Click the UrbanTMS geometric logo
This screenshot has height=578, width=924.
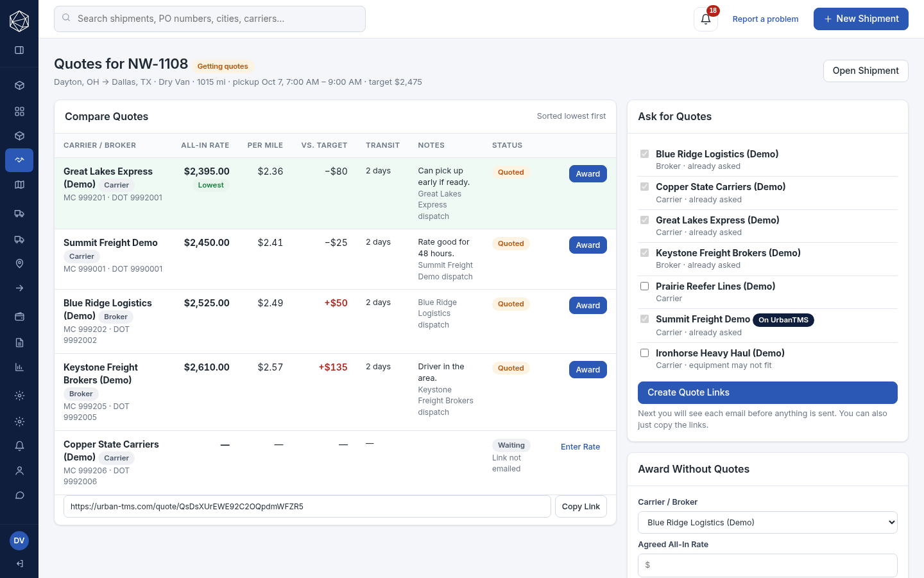(x=19, y=21)
